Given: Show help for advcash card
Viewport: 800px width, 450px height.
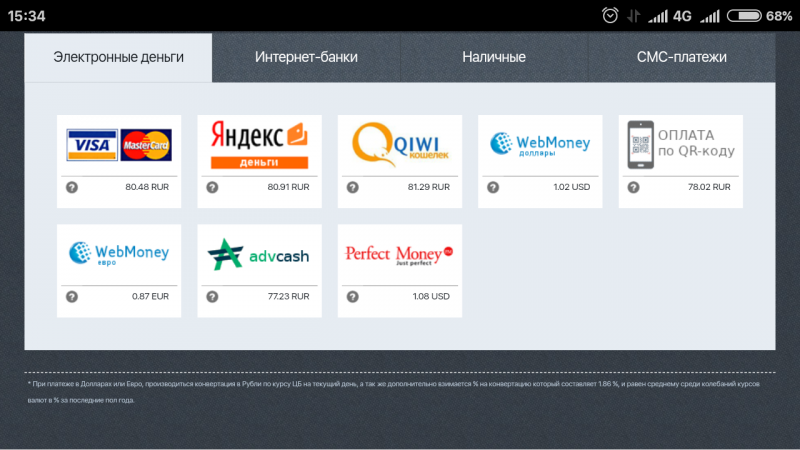Looking at the screenshot, I should point(212,296).
